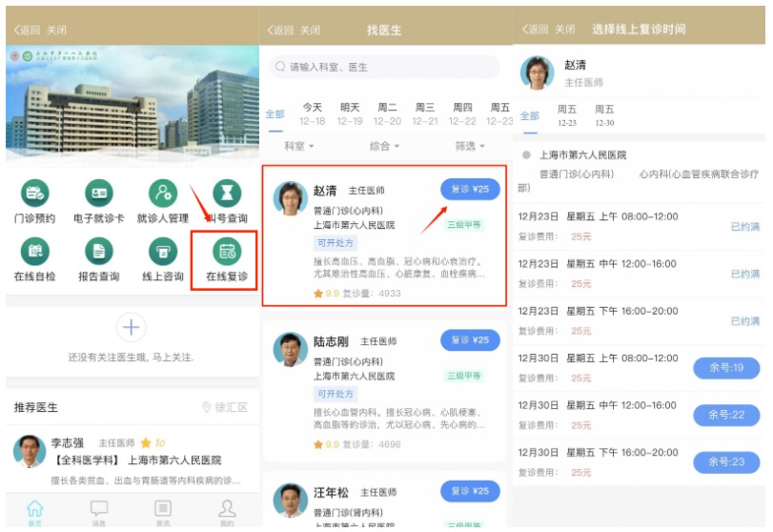Select the 在线自检 icon
Image resolution: width=773 pixels, height=532 pixels.
35,253
